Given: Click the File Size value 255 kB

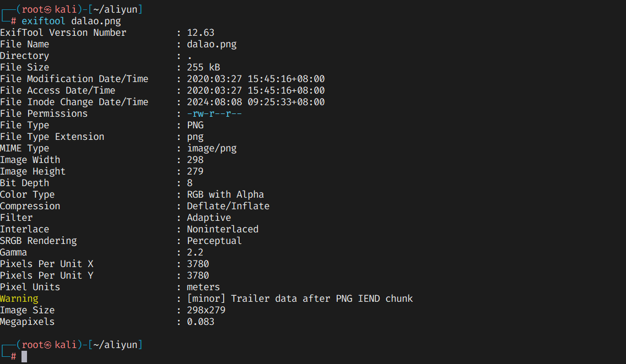Looking at the screenshot, I should [203, 67].
